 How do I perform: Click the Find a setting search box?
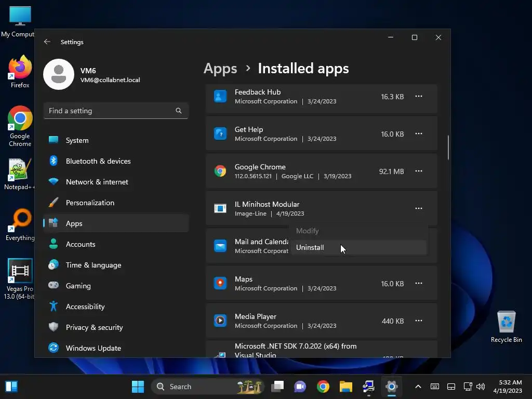coord(116,111)
